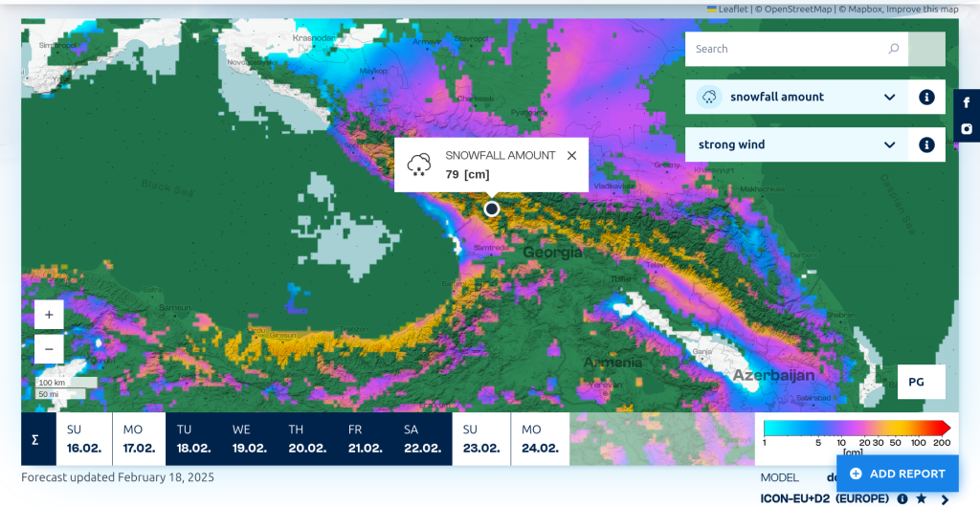The image size is (980, 507).
Task: Click the forecast updated date text
Action: [118, 477]
